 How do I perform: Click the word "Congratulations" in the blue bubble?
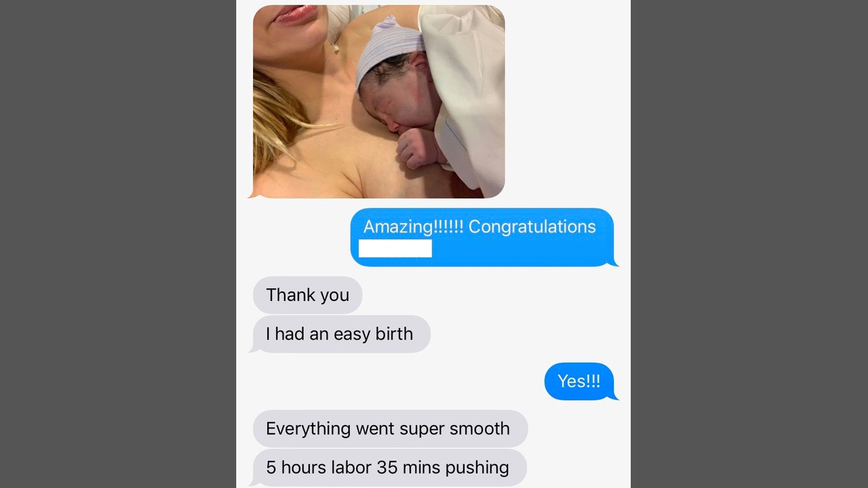point(532,226)
